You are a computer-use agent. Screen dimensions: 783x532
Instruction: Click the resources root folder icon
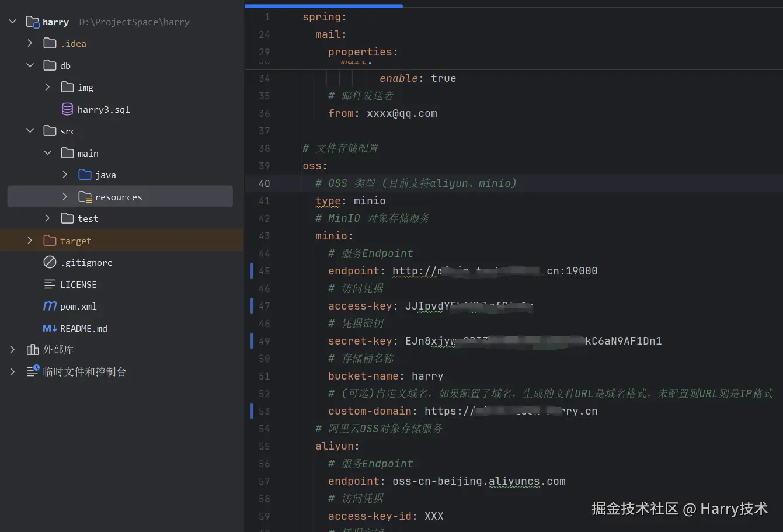tap(85, 197)
